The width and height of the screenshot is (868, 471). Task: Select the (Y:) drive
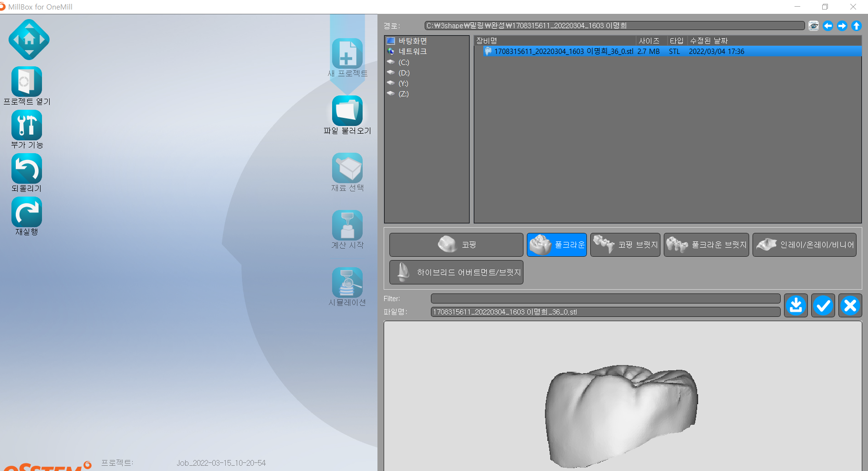[x=404, y=84]
